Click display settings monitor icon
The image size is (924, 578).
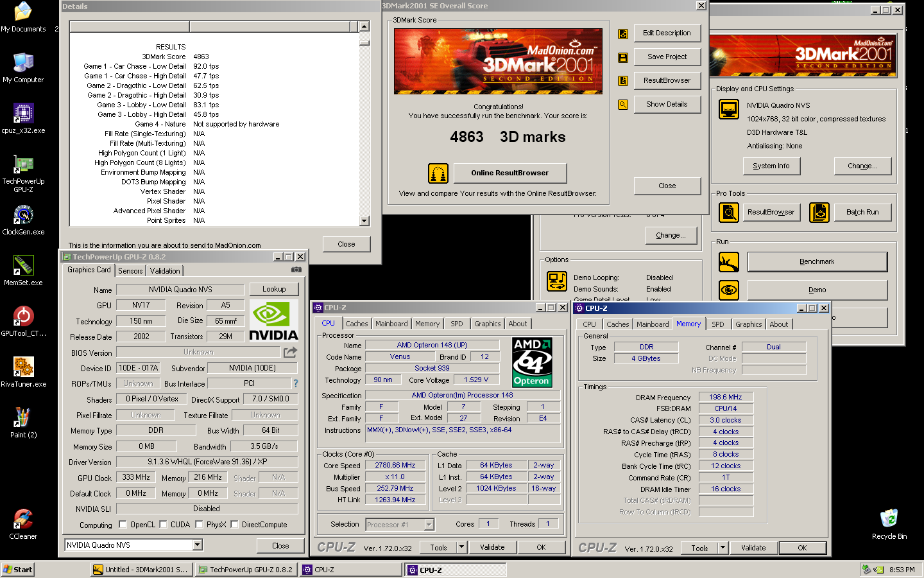click(729, 109)
